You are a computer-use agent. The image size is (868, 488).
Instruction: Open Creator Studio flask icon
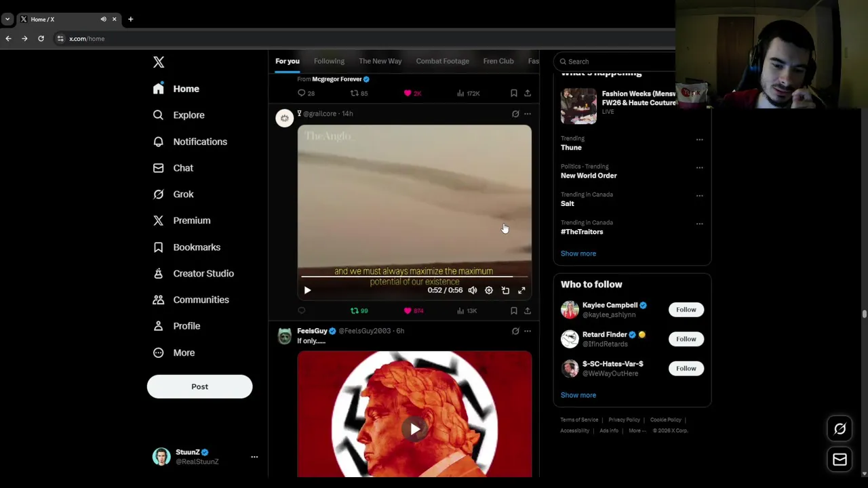(x=158, y=273)
